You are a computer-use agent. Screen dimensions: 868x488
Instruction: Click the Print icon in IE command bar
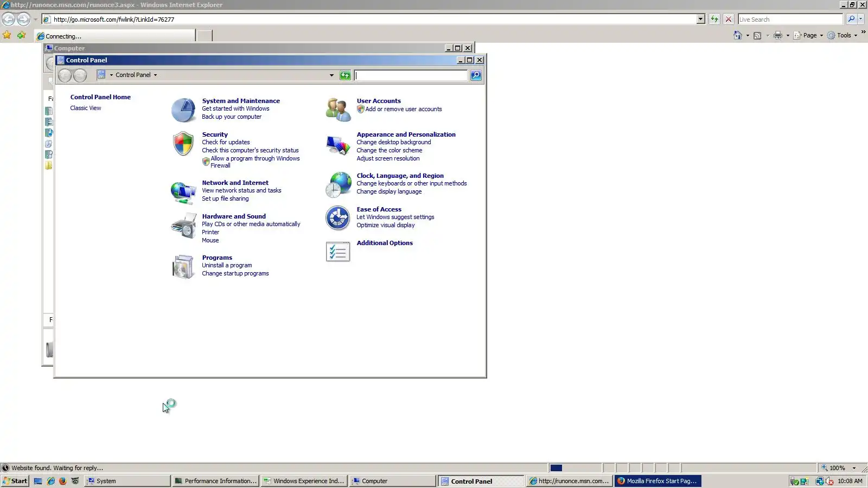pyautogui.click(x=778, y=35)
